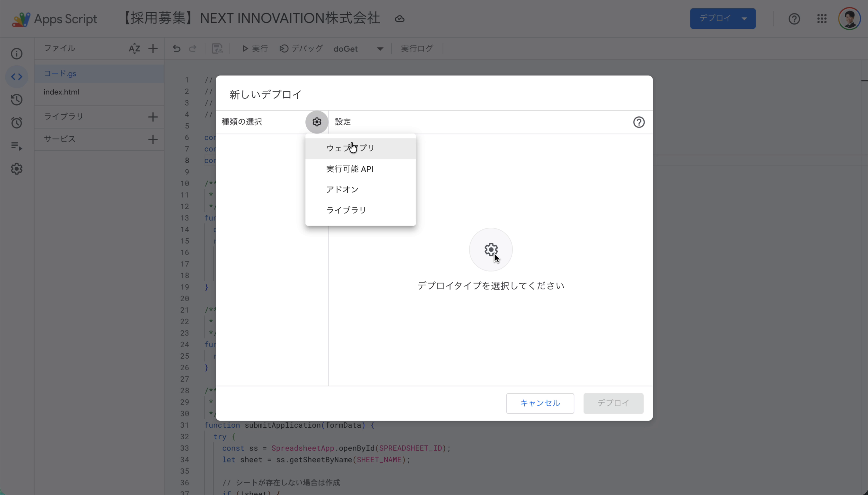This screenshot has height=495, width=868.
Task: Open the 種類の選択 gear dropdown
Action: coord(316,122)
